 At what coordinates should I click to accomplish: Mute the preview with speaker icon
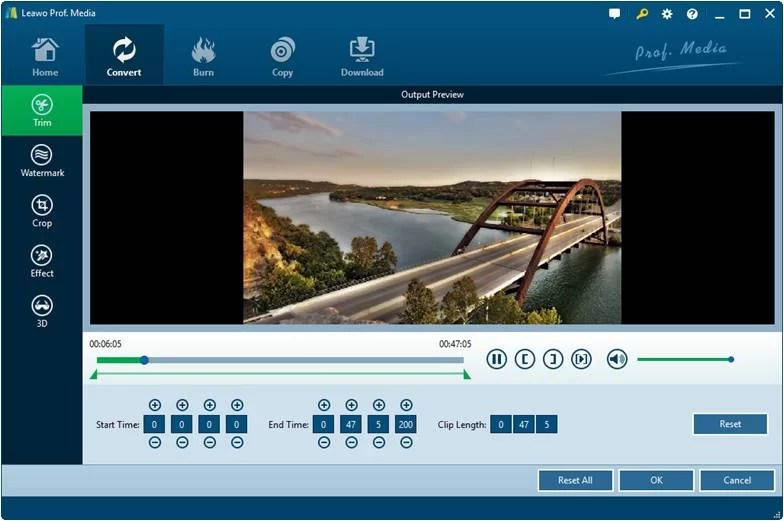coord(617,359)
